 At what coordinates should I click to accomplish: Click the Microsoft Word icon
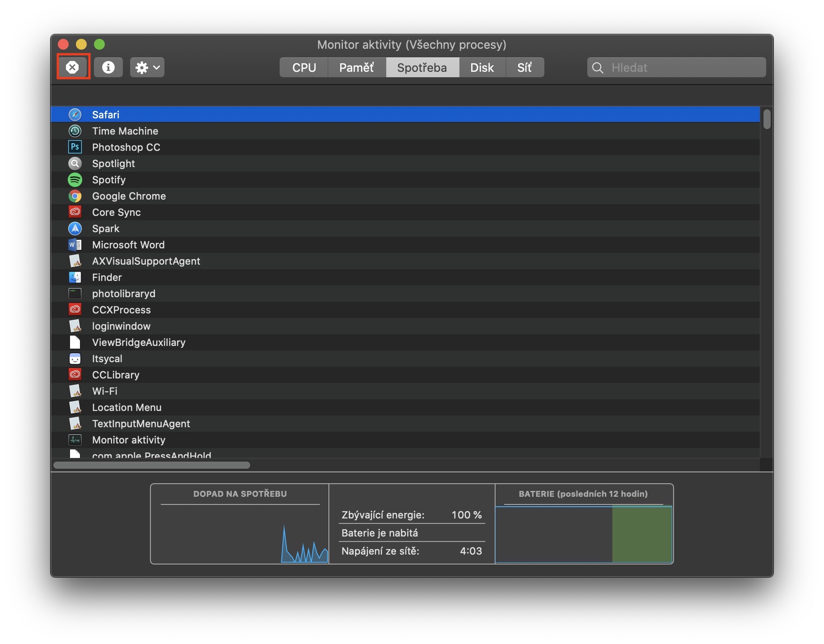tap(75, 245)
